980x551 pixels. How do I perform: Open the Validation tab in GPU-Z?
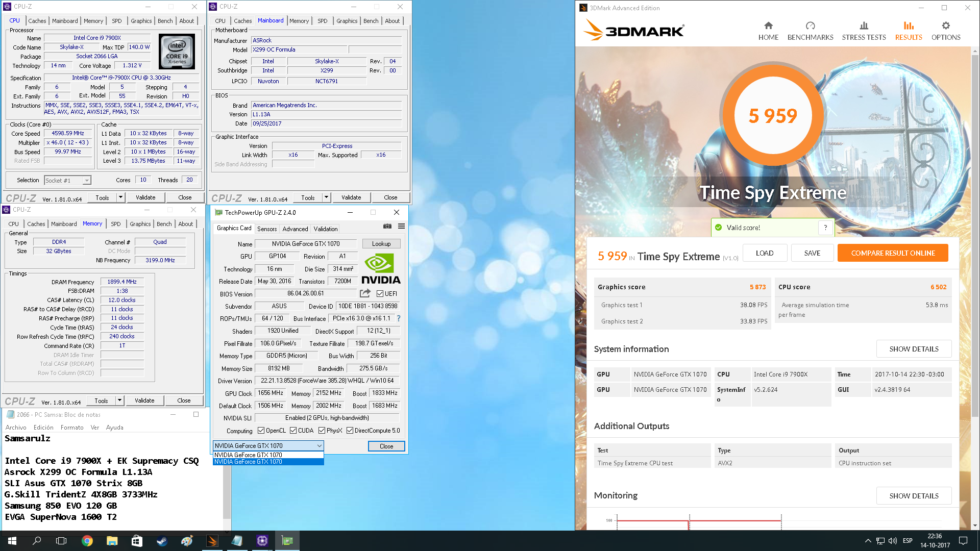click(x=326, y=229)
